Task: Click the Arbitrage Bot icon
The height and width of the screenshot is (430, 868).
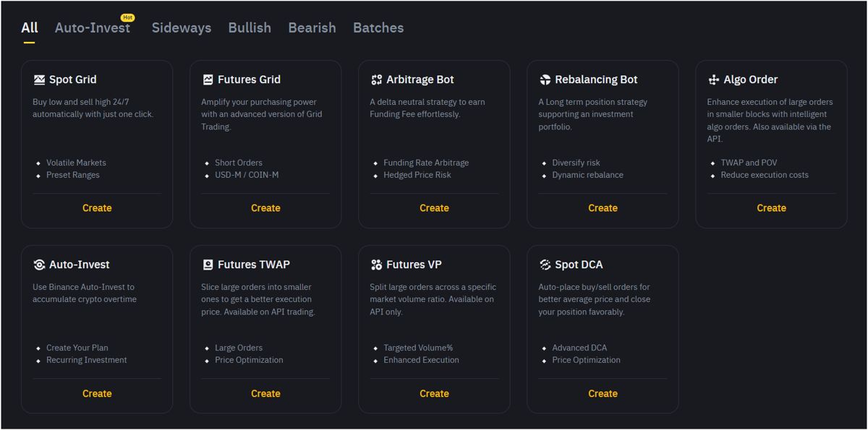Action: click(x=376, y=79)
